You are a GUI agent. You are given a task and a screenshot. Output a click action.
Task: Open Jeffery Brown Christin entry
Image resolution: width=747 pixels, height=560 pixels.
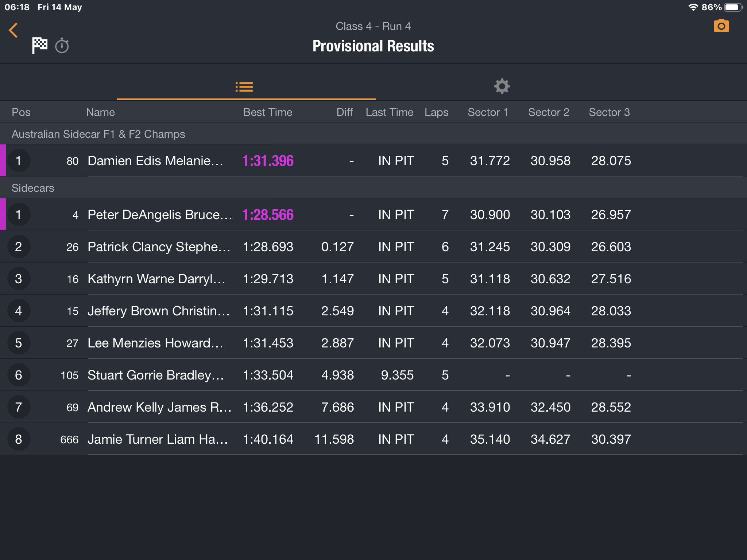pyautogui.click(x=373, y=311)
